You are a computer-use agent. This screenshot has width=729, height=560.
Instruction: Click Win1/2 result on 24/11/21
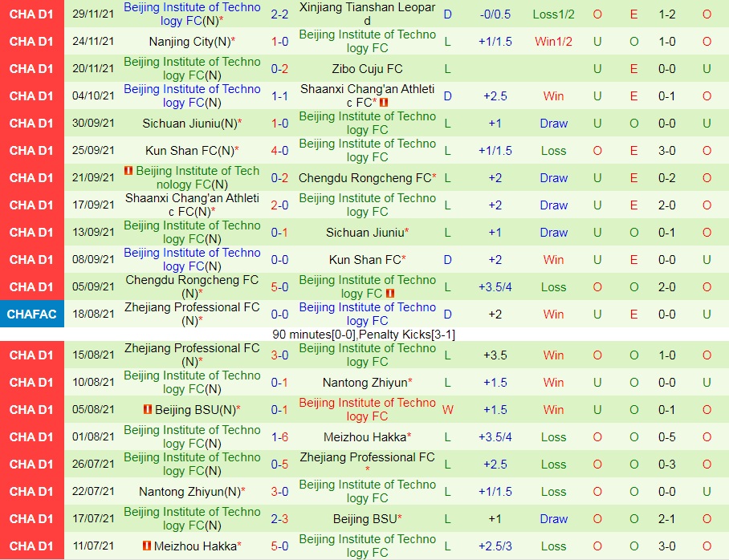click(x=553, y=42)
